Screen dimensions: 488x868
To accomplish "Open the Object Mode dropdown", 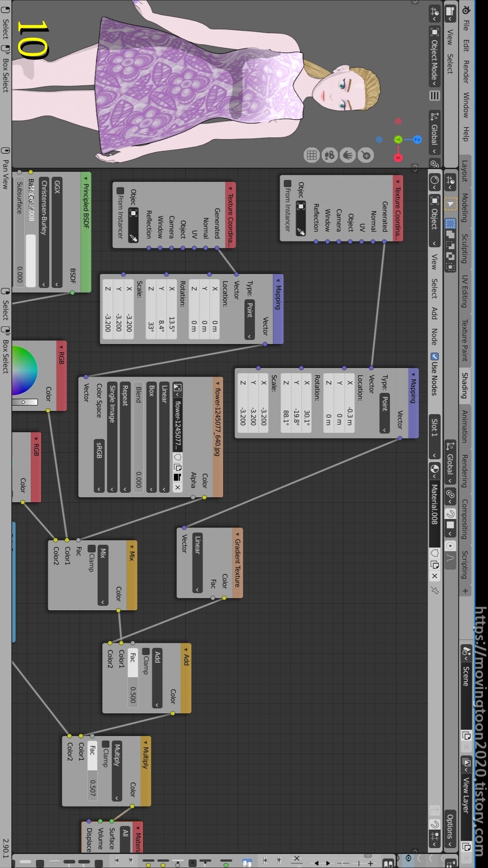I will 434,57.
